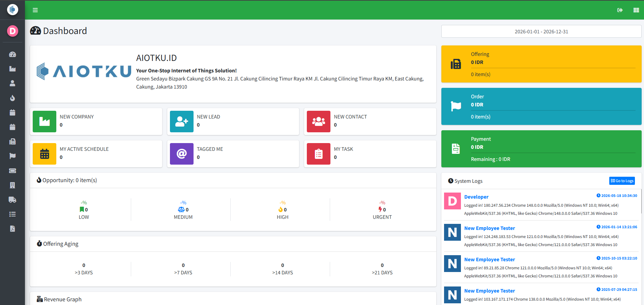644x305 pixels.
Task: Click the MY TASK label
Action: click(344, 149)
